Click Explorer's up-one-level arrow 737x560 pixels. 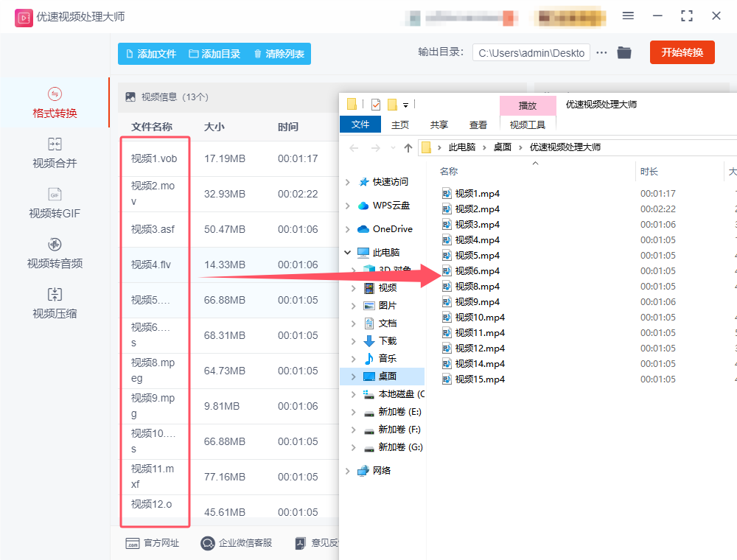click(x=408, y=148)
